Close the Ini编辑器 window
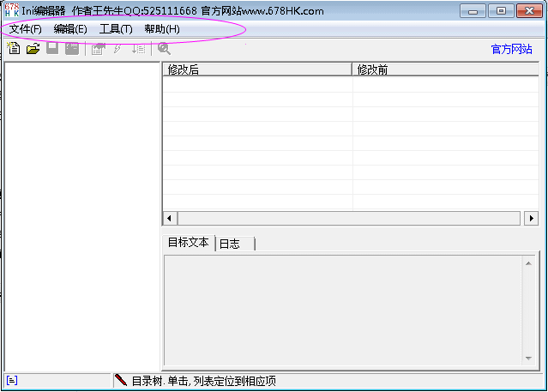This screenshot has width=548, height=392. click(x=529, y=11)
